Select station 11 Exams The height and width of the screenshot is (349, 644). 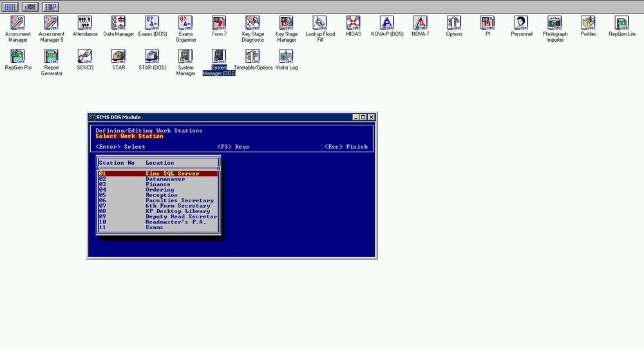[x=158, y=227]
